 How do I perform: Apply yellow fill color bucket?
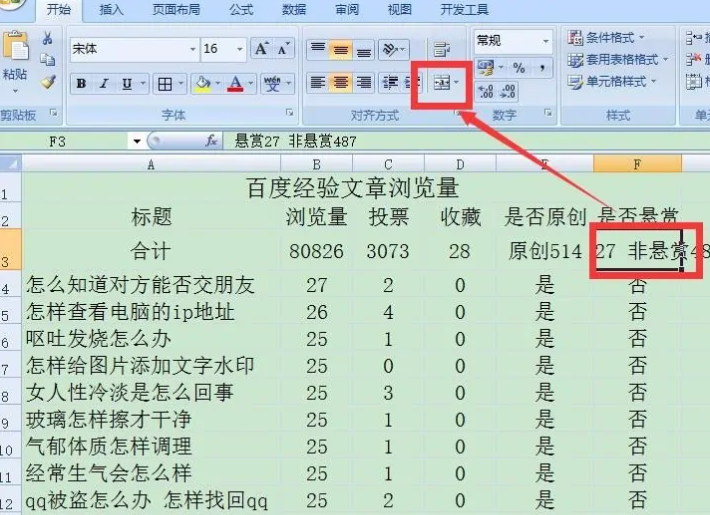202,84
